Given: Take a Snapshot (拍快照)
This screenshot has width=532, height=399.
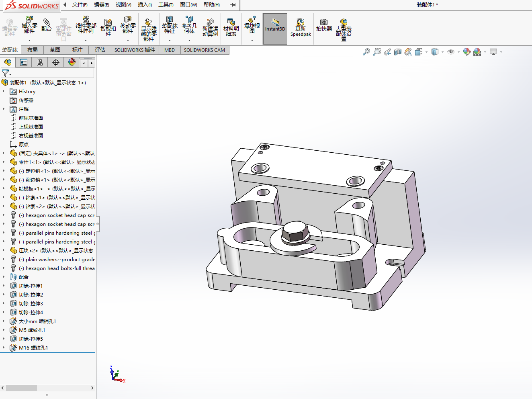Looking at the screenshot, I should (x=324, y=25).
